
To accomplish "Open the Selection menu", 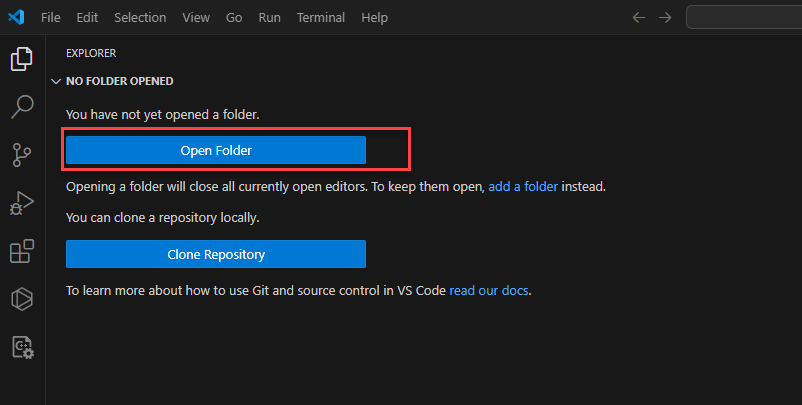I will (140, 18).
